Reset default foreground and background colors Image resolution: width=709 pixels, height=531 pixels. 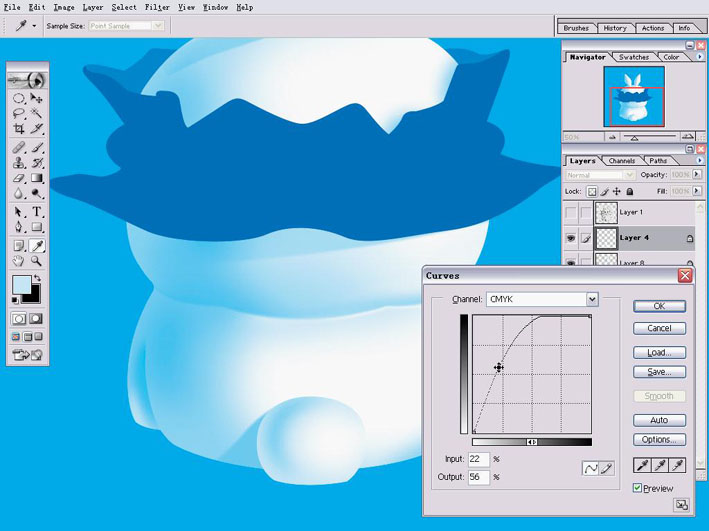coord(15,300)
